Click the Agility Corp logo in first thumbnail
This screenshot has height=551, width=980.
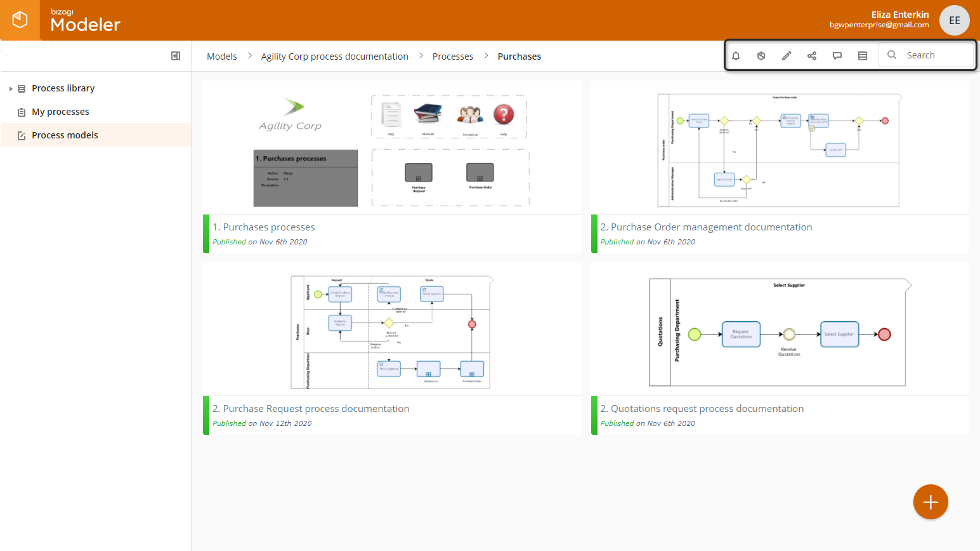[x=291, y=115]
